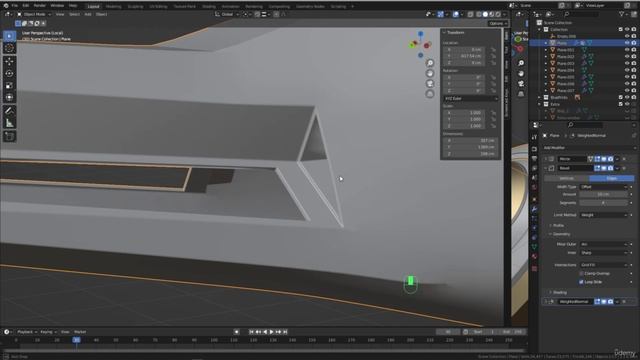This screenshot has width=640, height=360.
Task: Open the Modifier properties wrench tab
Action: [x=534, y=209]
